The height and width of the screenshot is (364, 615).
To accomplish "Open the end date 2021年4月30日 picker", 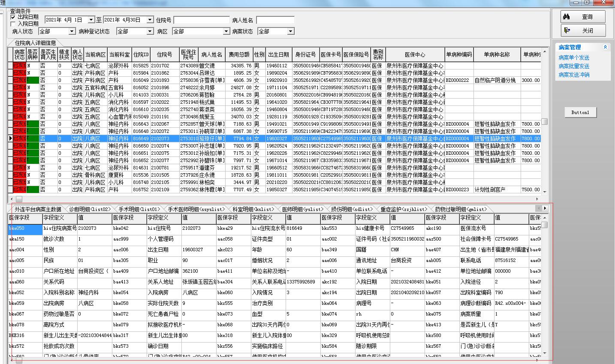I will [150, 20].
